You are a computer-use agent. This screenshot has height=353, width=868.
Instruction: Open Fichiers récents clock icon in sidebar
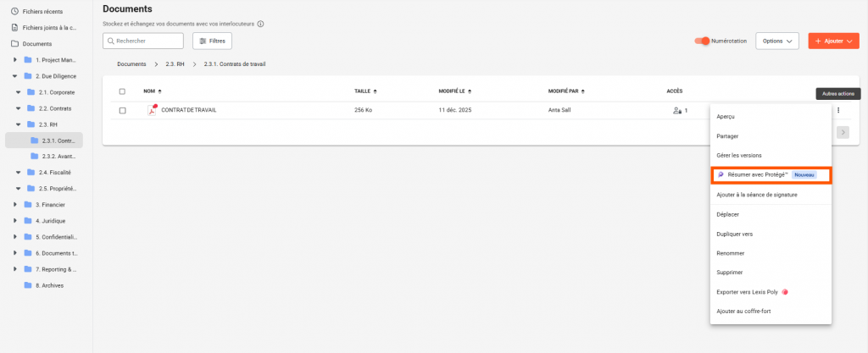pos(14,11)
